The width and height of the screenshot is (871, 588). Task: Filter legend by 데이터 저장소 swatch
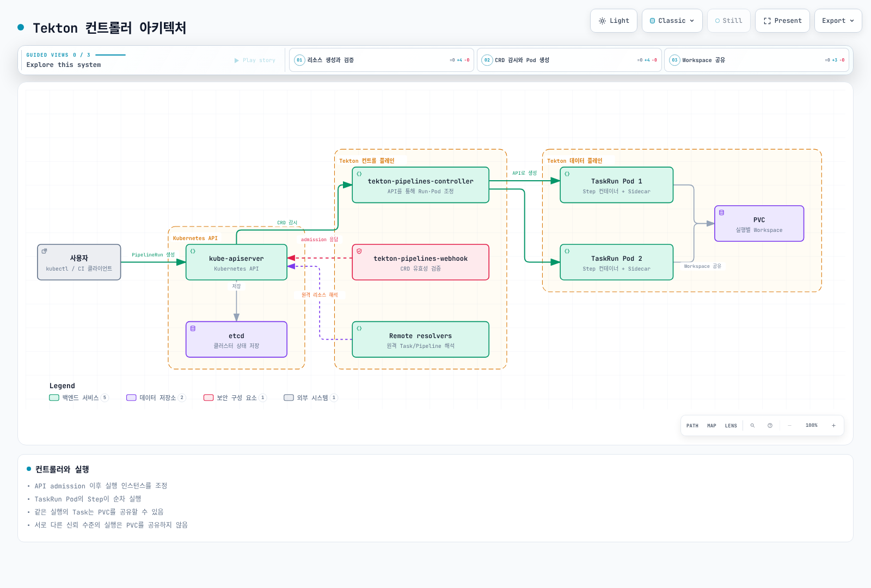(x=131, y=397)
